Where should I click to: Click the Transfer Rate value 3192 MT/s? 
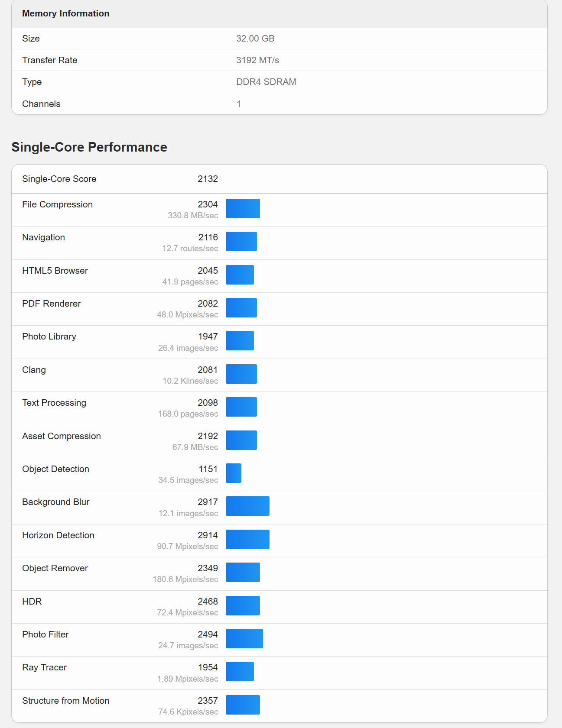[x=257, y=60]
